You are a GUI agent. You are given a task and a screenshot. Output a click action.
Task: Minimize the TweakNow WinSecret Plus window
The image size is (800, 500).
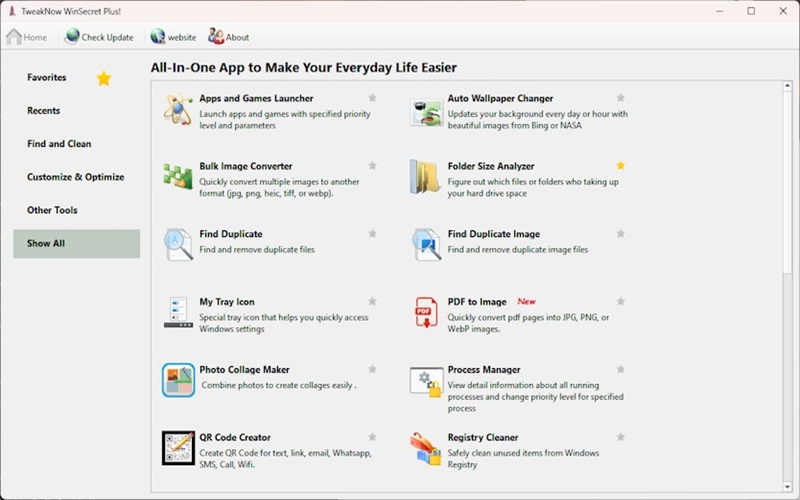point(719,11)
